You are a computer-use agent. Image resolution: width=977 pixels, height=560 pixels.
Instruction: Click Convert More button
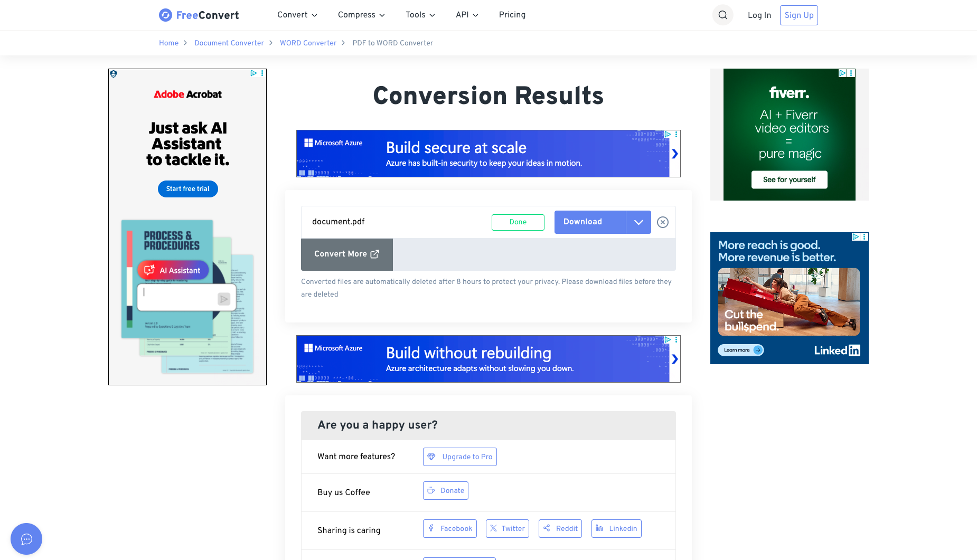[x=347, y=254]
